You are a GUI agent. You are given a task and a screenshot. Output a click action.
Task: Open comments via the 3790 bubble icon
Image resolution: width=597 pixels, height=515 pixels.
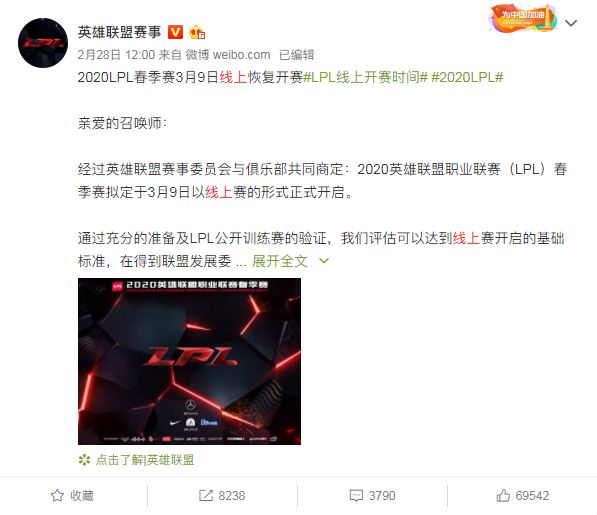372,496
